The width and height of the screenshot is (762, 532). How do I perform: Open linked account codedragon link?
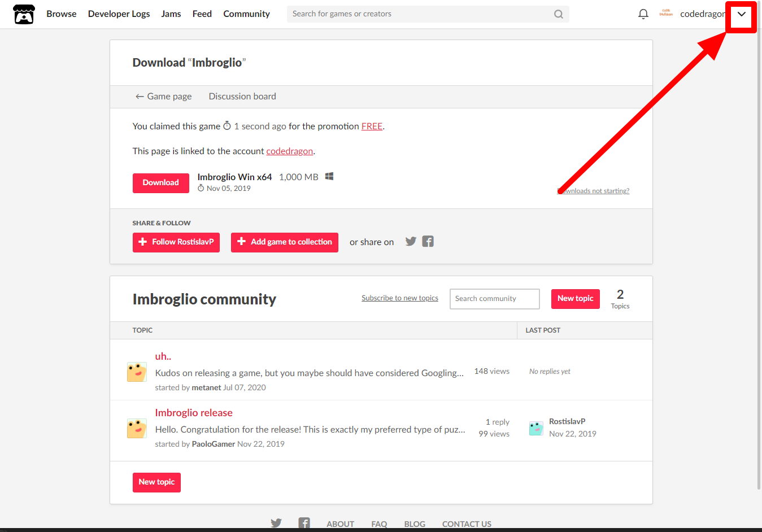click(x=290, y=151)
